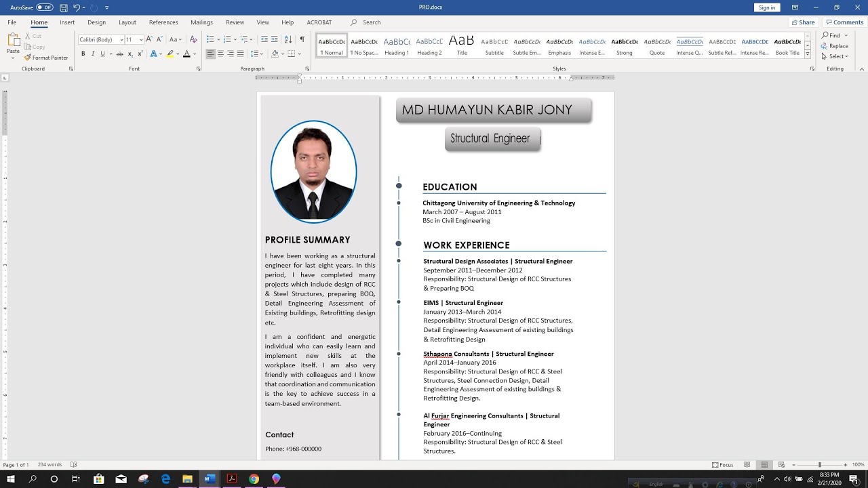Open the File menu
Viewport: 868px width, 488px height.
click(x=12, y=22)
